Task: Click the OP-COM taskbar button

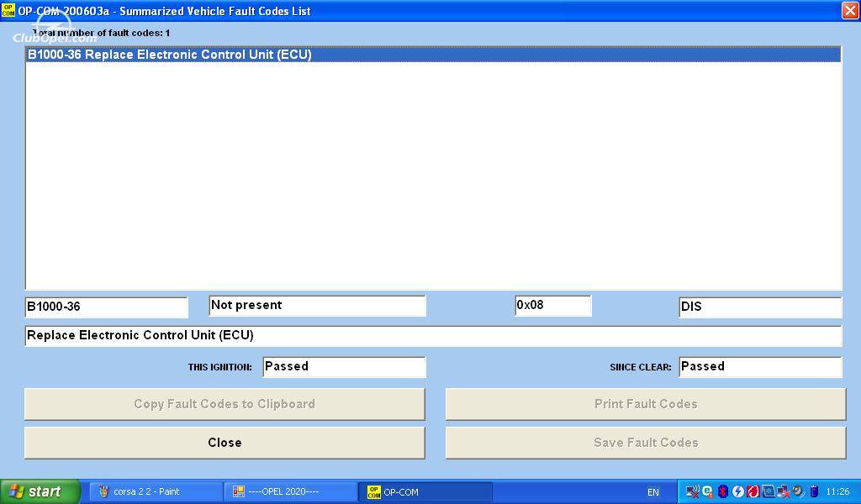Action: (425, 491)
